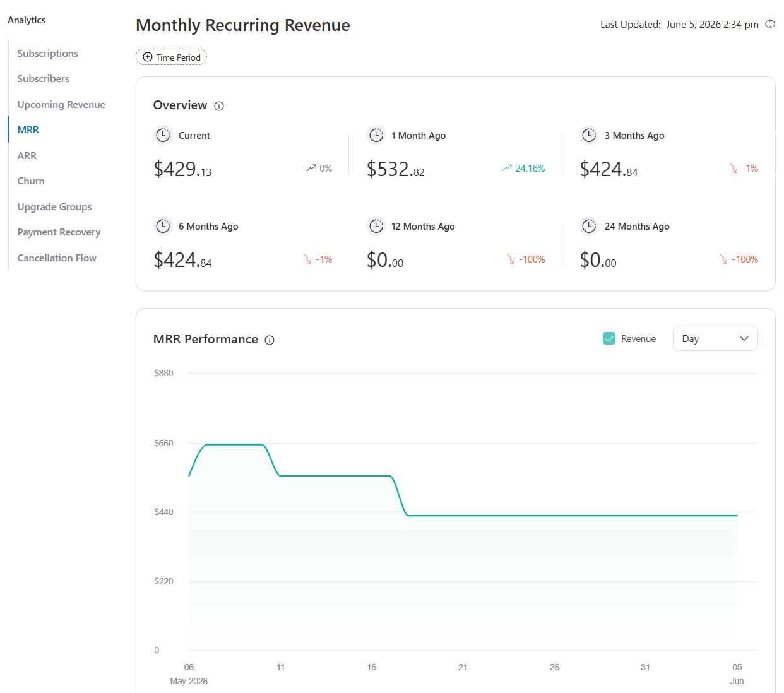Click the 05 Jun x-axis label
Image resolution: width=784 pixels, height=693 pixels.
click(737, 674)
